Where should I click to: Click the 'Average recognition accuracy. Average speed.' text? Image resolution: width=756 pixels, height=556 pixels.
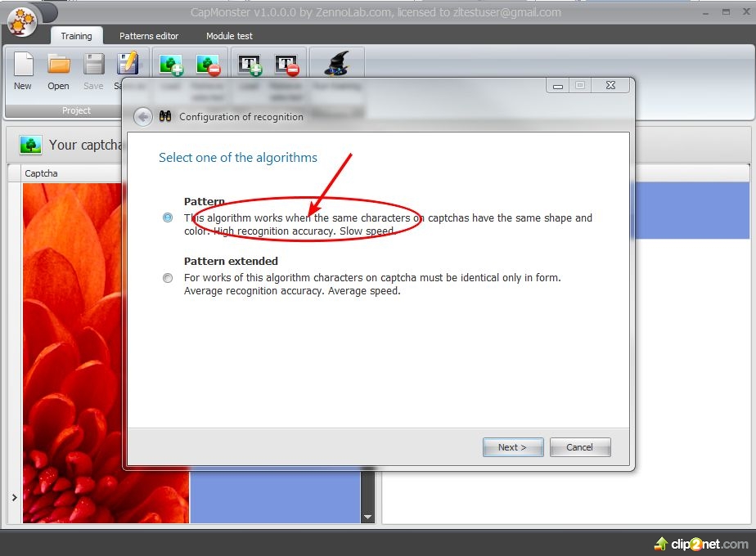pos(292,291)
